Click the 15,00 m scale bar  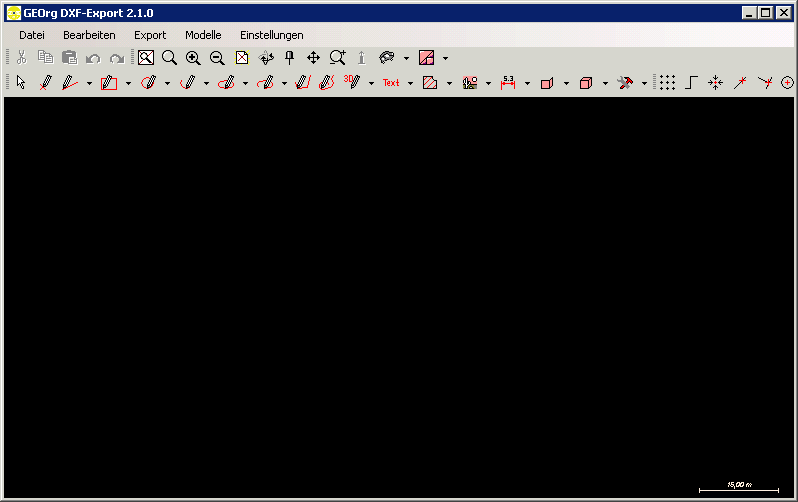738,487
